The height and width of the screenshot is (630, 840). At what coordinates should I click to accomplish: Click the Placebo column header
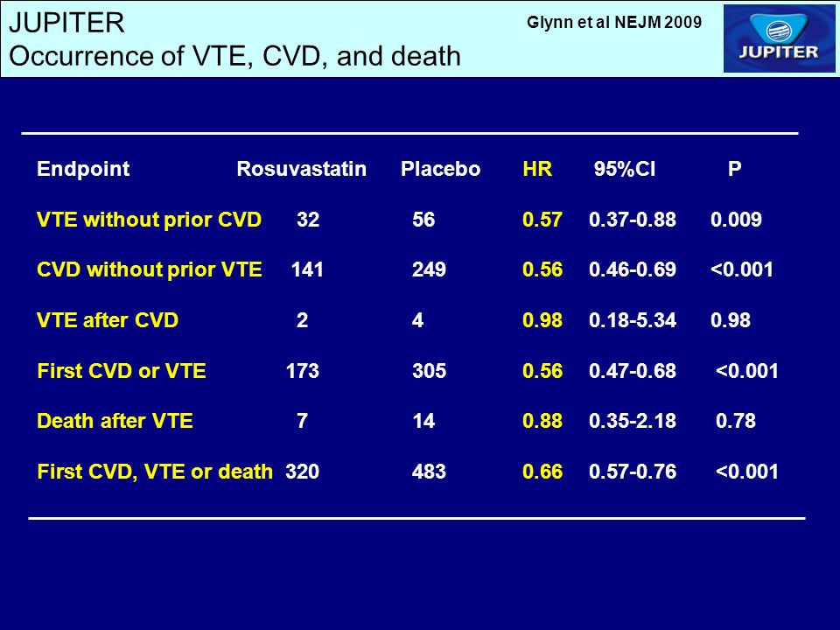click(x=440, y=169)
